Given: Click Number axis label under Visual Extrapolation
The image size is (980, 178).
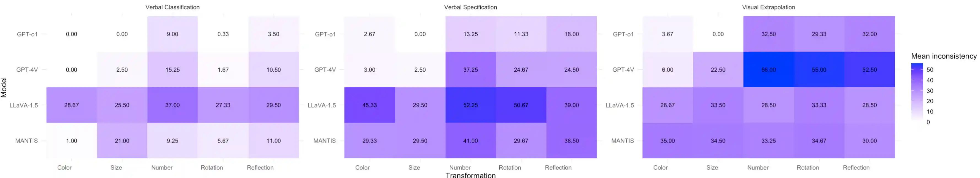Looking at the screenshot, I should click(x=758, y=167).
